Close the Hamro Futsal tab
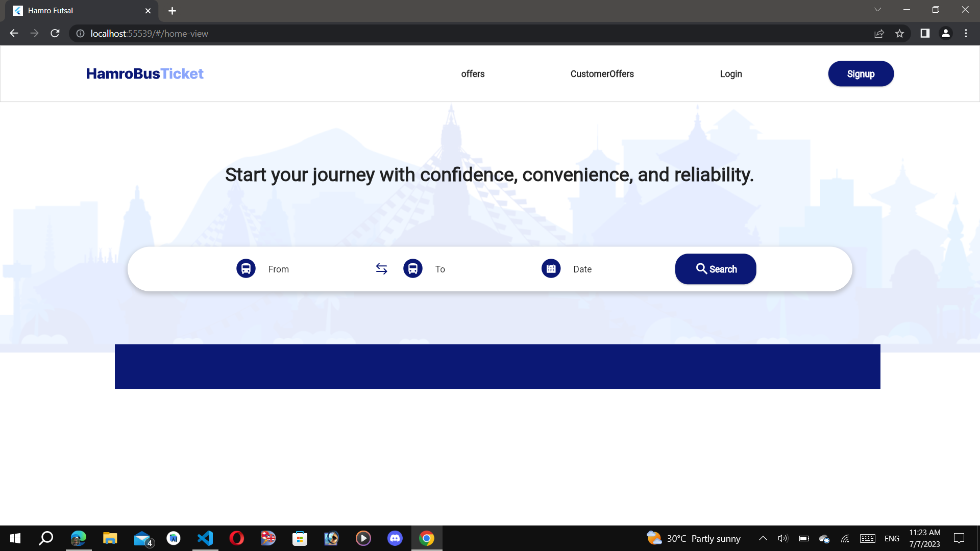Image resolution: width=980 pixels, height=551 pixels. 148,11
